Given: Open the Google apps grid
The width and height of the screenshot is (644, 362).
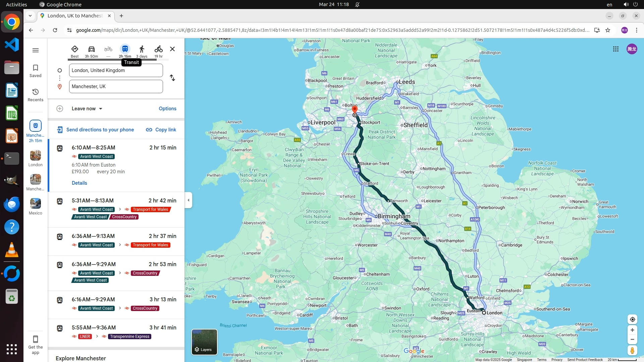Looking at the screenshot, I should point(615,49).
